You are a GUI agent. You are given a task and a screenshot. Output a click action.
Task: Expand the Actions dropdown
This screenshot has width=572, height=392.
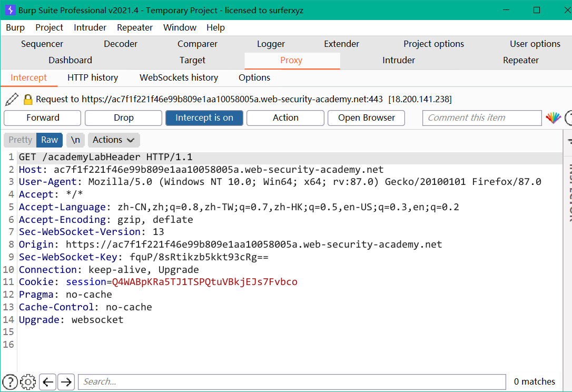(x=113, y=140)
